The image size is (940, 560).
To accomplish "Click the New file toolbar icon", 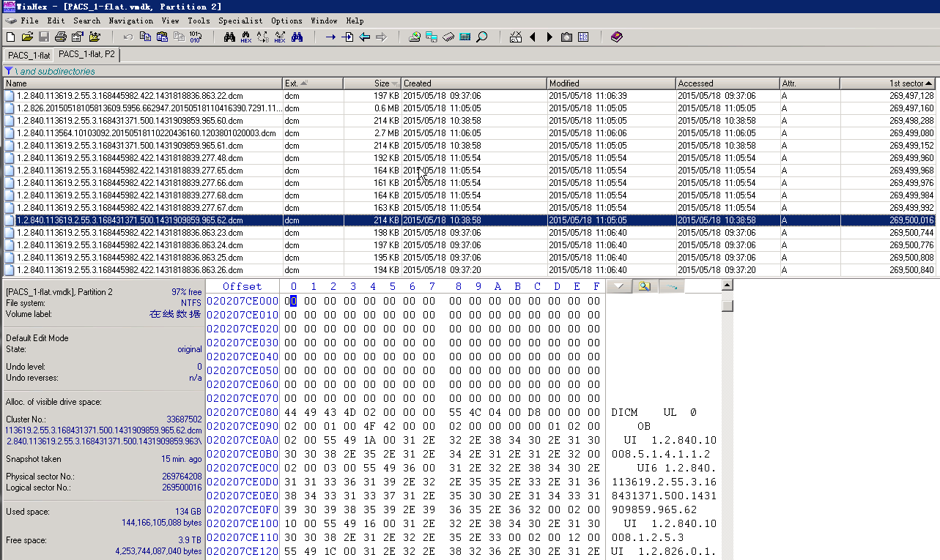I will (10, 37).
